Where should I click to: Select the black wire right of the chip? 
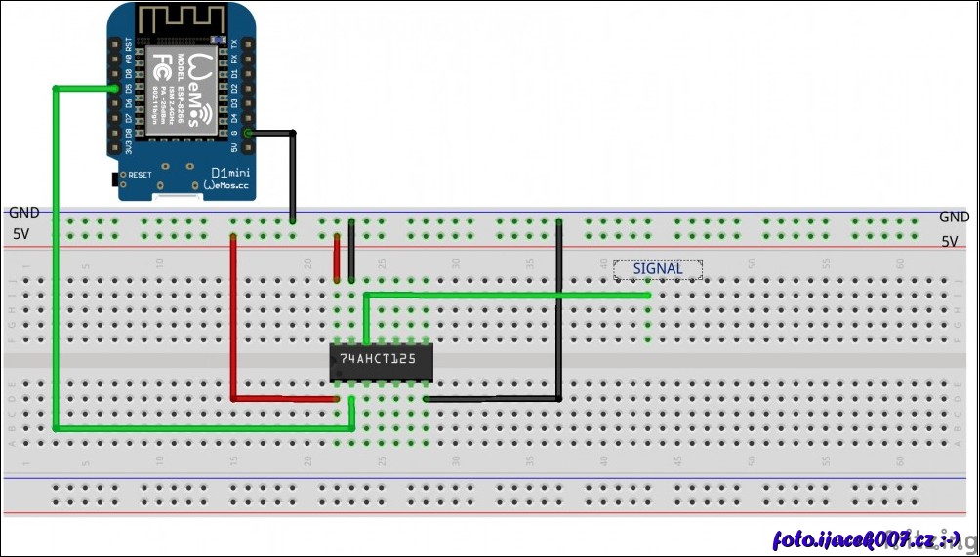pos(558,312)
